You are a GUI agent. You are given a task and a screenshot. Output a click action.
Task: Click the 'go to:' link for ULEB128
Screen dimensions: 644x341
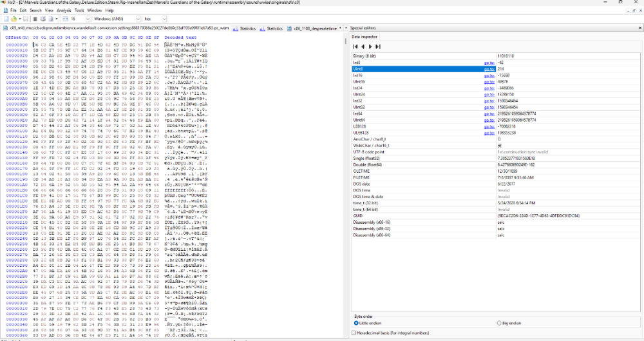pos(489,133)
